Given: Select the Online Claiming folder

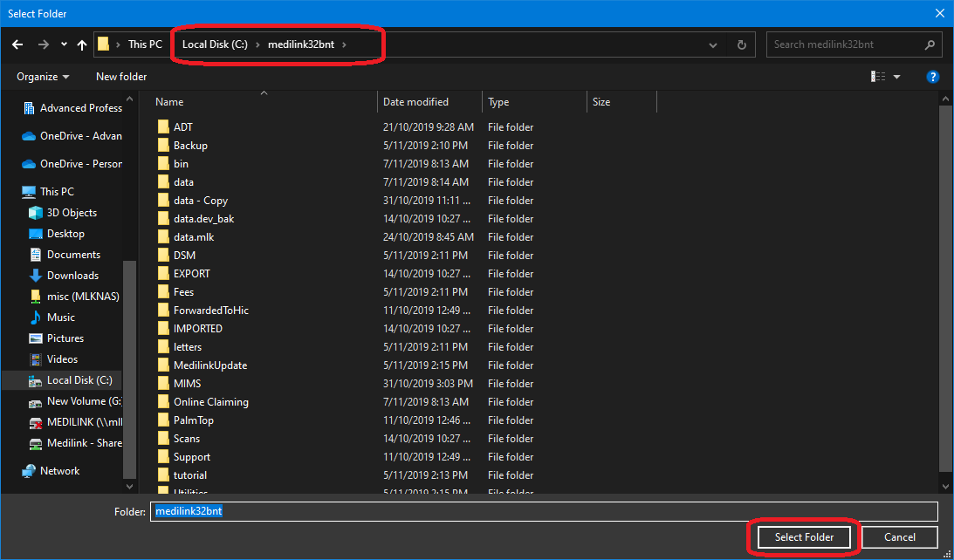Looking at the screenshot, I should 210,401.
